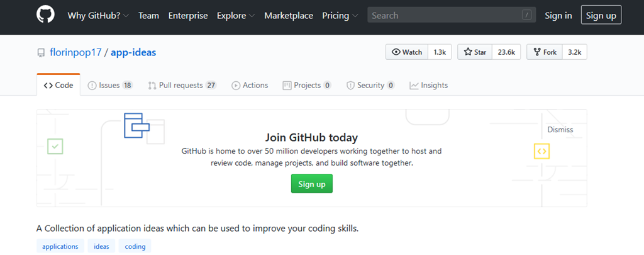This screenshot has height=255, width=644.
Task: Expand the Why GitHub? dropdown
Action: 98,16
